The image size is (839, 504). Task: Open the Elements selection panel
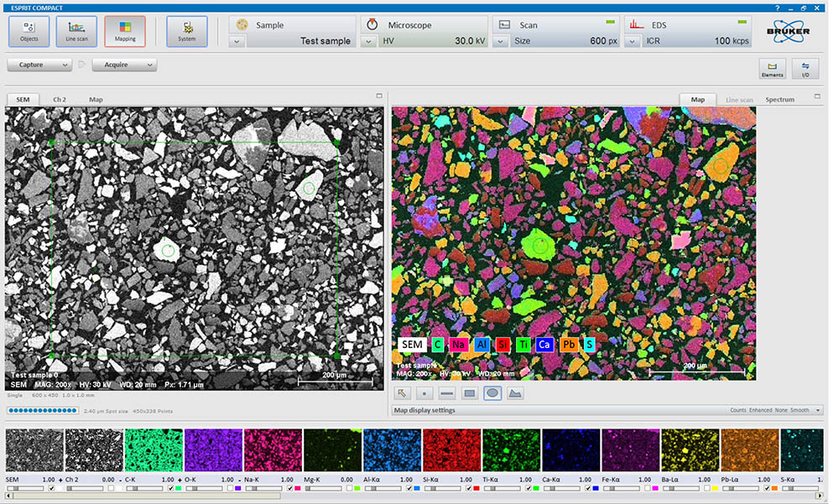(772, 69)
